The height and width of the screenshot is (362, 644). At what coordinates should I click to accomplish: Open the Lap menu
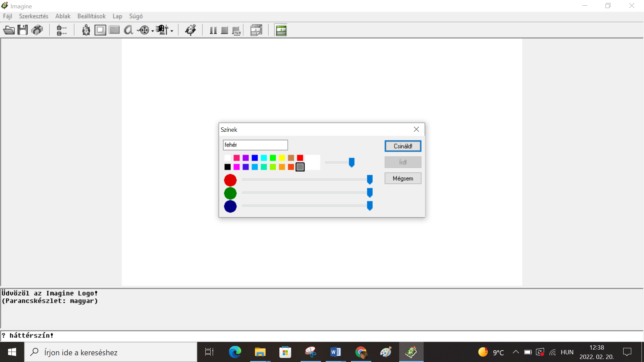pos(117,16)
